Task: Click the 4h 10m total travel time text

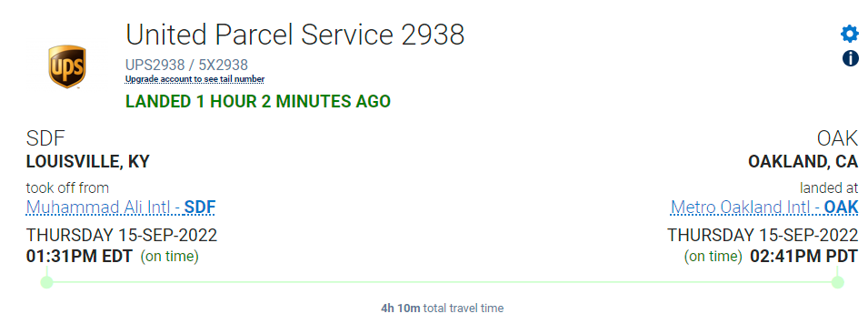Action: (443, 308)
